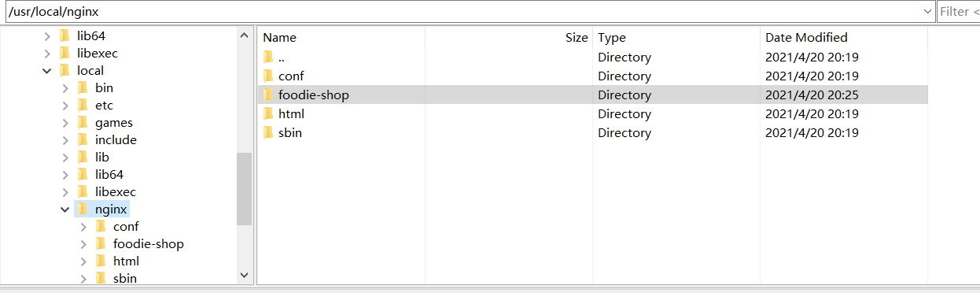Select the etc folder in tree
Image resolution: width=980 pixels, height=293 pixels.
(104, 105)
